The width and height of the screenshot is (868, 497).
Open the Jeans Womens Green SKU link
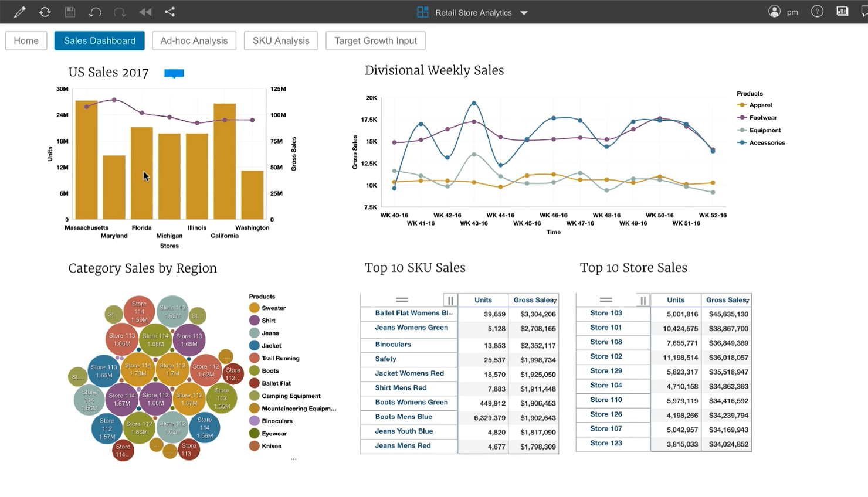(x=411, y=328)
